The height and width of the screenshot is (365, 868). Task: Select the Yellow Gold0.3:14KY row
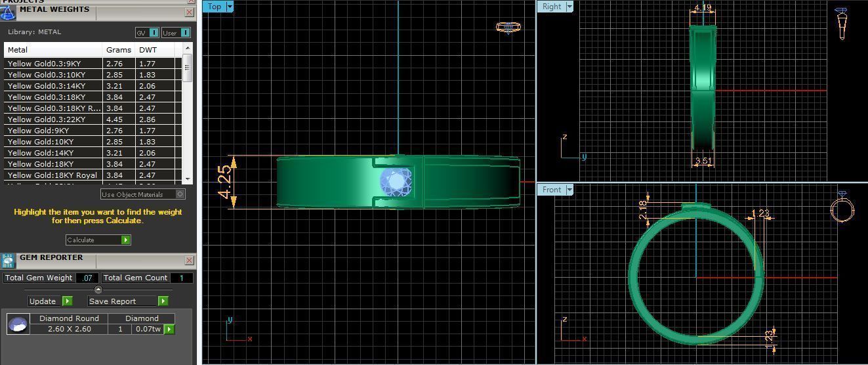point(93,86)
